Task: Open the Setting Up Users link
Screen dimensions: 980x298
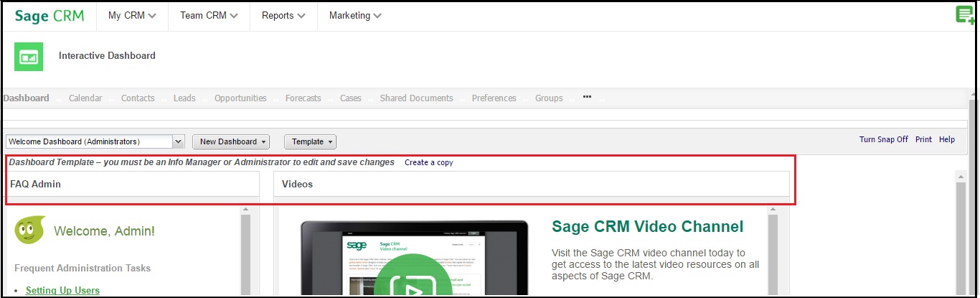Action: click(62, 290)
